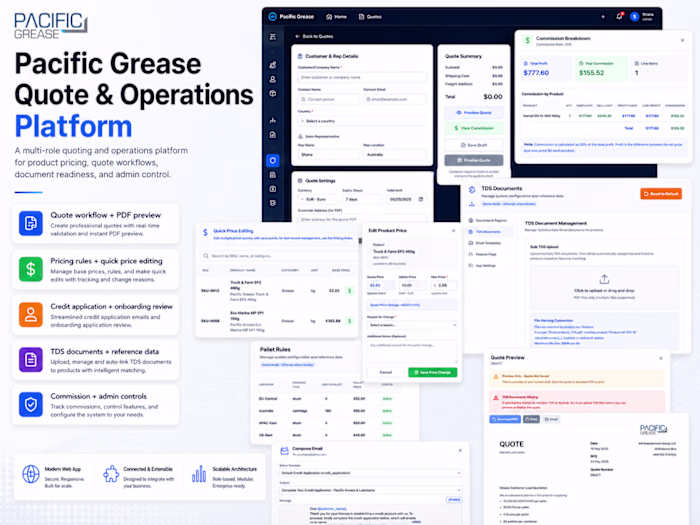
Task: Click the Quote workflow + PDF preview icon
Action: coord(31,223)
